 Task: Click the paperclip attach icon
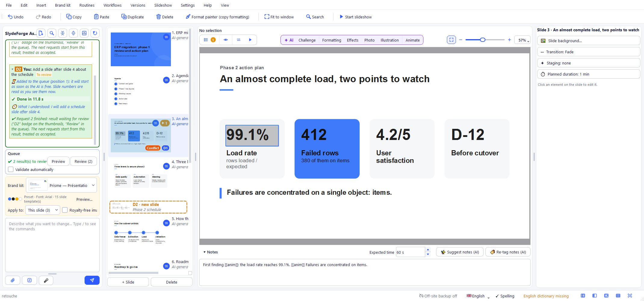[x=13, y=280]
